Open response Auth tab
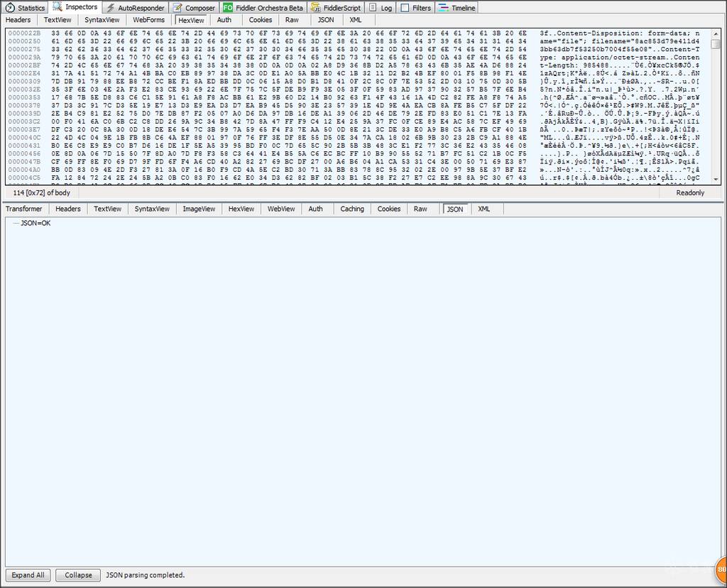The width and height of the screenshot is (727, 588). coord(315,209)
